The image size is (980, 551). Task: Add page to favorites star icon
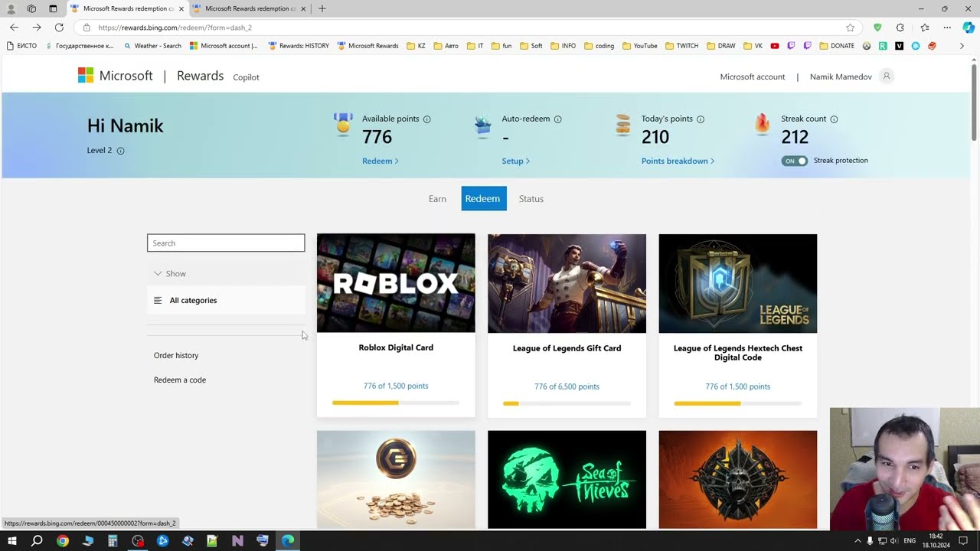coord(850,28)
